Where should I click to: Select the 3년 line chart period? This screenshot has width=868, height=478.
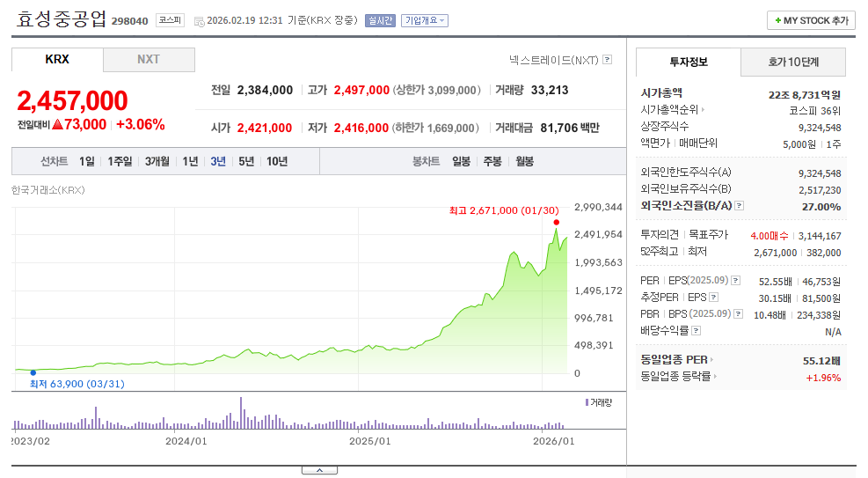(218, 161)
